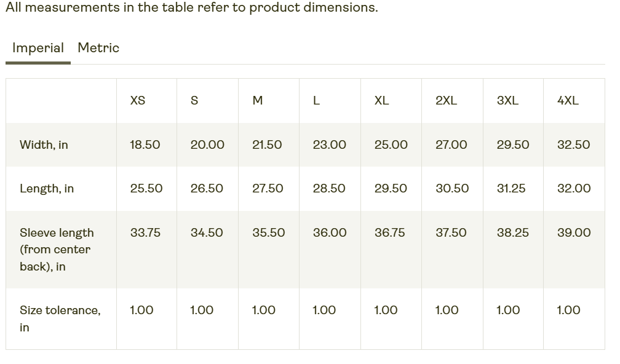Select the 32.50 width cell
Viewport: 620px width, 364px height.
pos(573,145)
